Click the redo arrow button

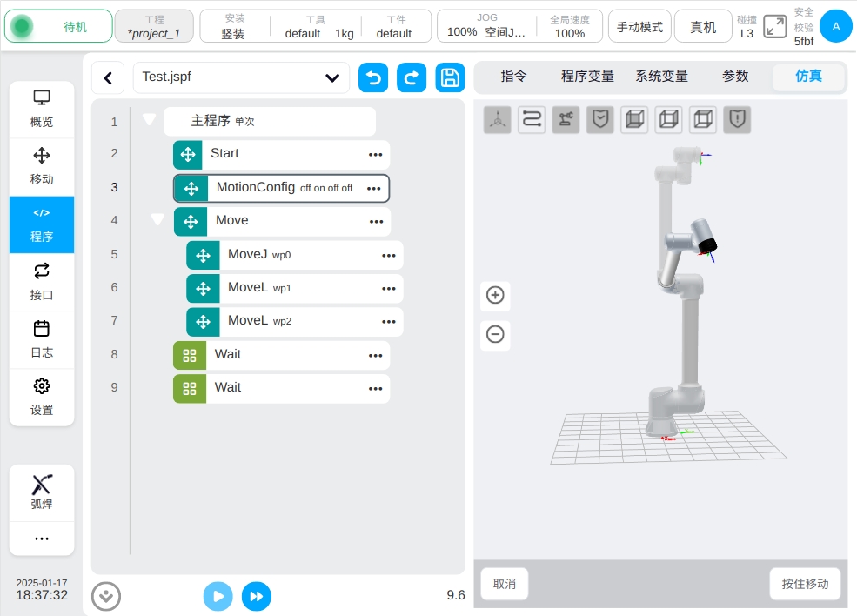(x=412, y=77)
